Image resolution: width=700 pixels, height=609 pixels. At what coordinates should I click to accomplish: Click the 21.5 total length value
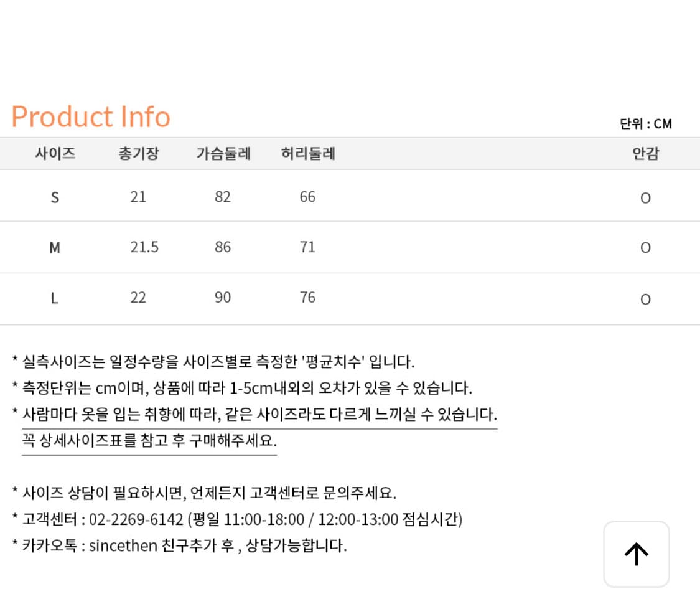(144, 247)
